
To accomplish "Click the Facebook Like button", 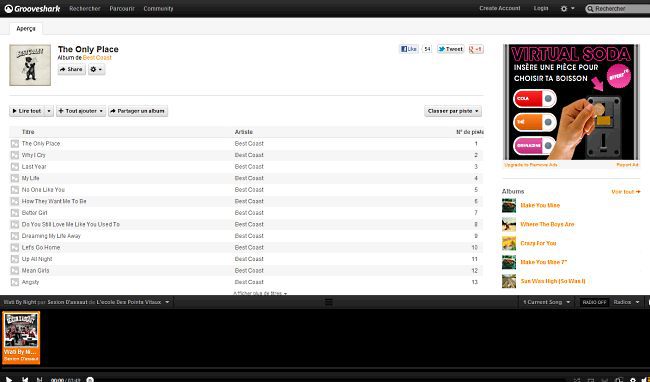I will point(409,49).
